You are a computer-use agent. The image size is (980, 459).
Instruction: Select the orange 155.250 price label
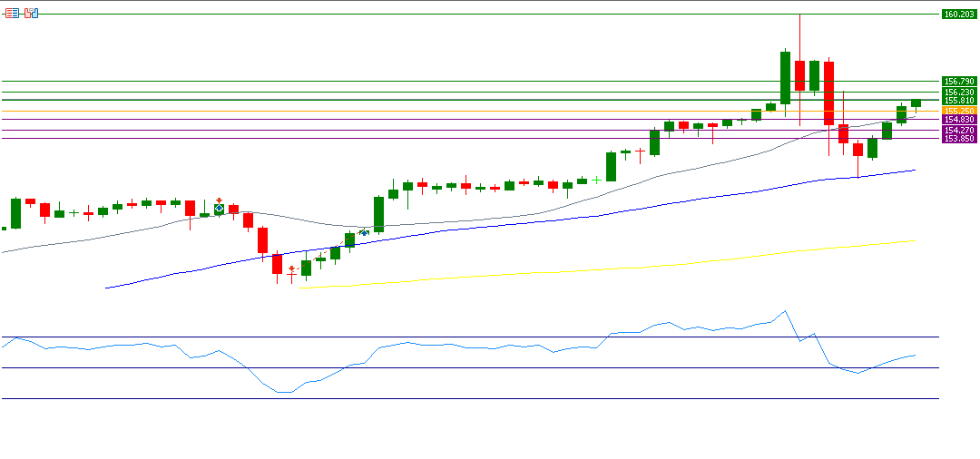pyautogui.click(x=959, y=111)
